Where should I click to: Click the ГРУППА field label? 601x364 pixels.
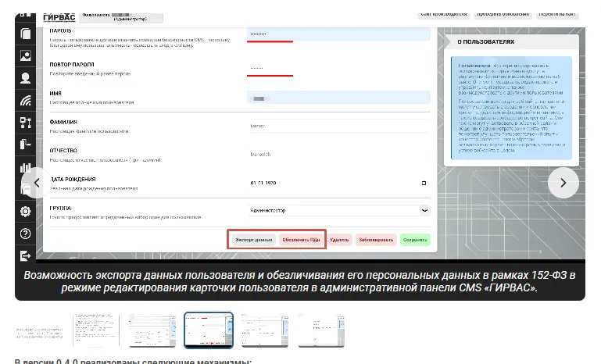(60, 209)
